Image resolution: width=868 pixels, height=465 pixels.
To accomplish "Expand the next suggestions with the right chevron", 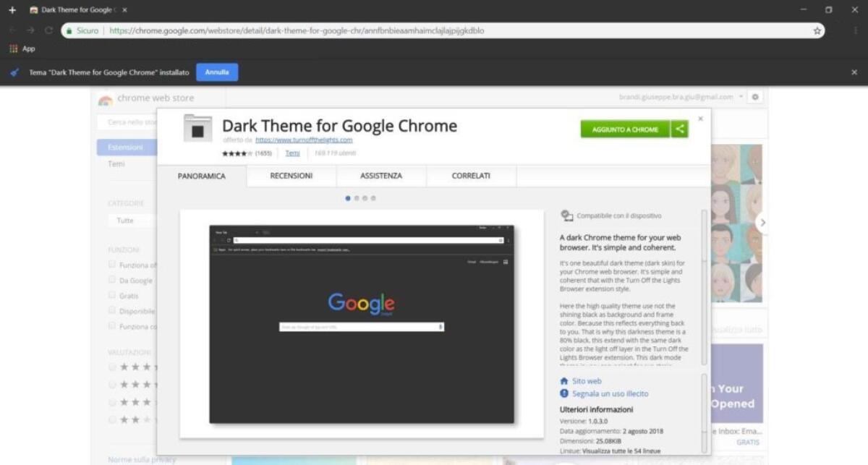I will point(762,223).
